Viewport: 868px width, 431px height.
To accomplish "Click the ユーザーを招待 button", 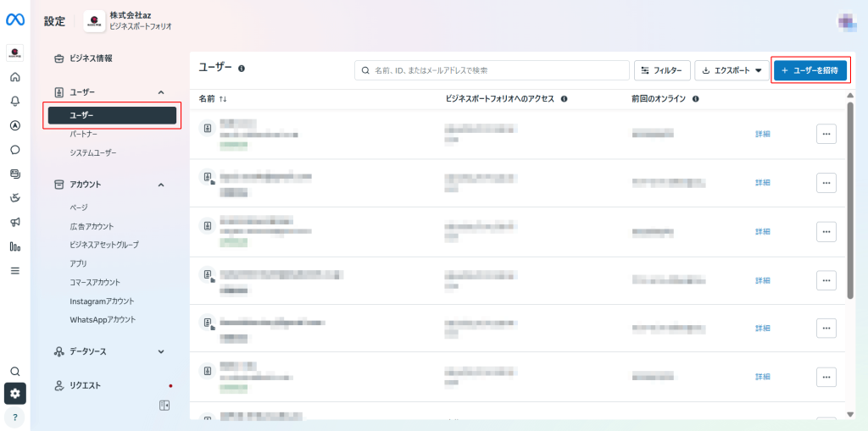I will [x=809, y=70].
